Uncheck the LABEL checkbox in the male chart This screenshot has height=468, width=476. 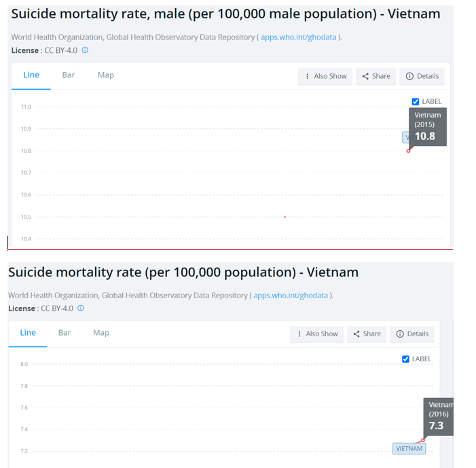point(416,102)
